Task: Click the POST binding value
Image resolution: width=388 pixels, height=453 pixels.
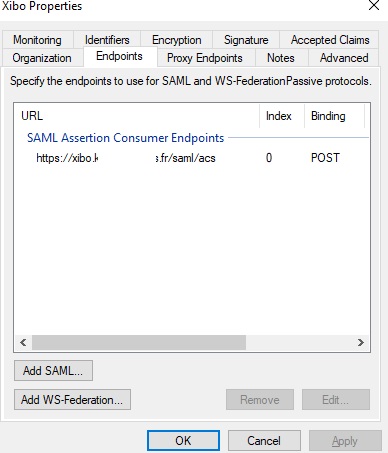Action: pos(325,158)
